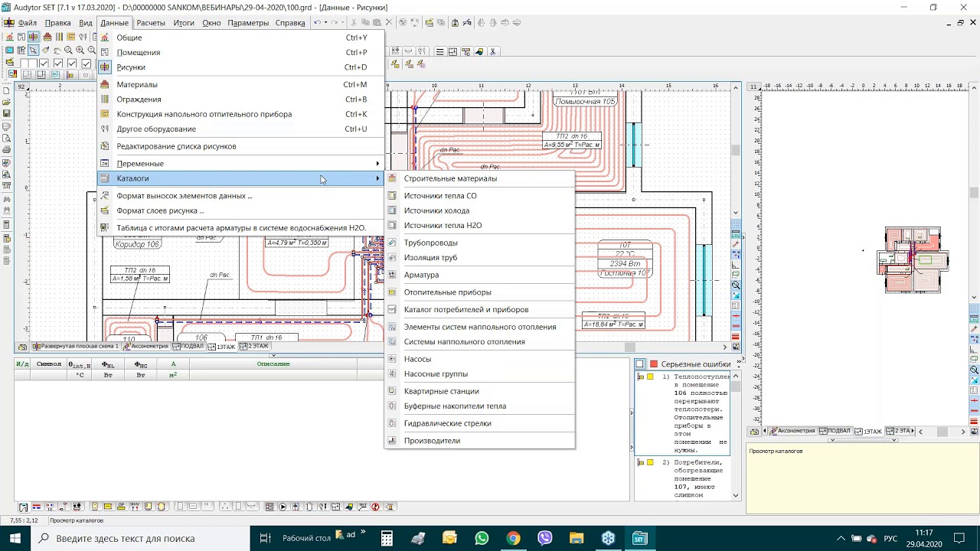Click the Undo arrow icon
The width and height of the screenshot is (980, 551).
tap(317, 22)
